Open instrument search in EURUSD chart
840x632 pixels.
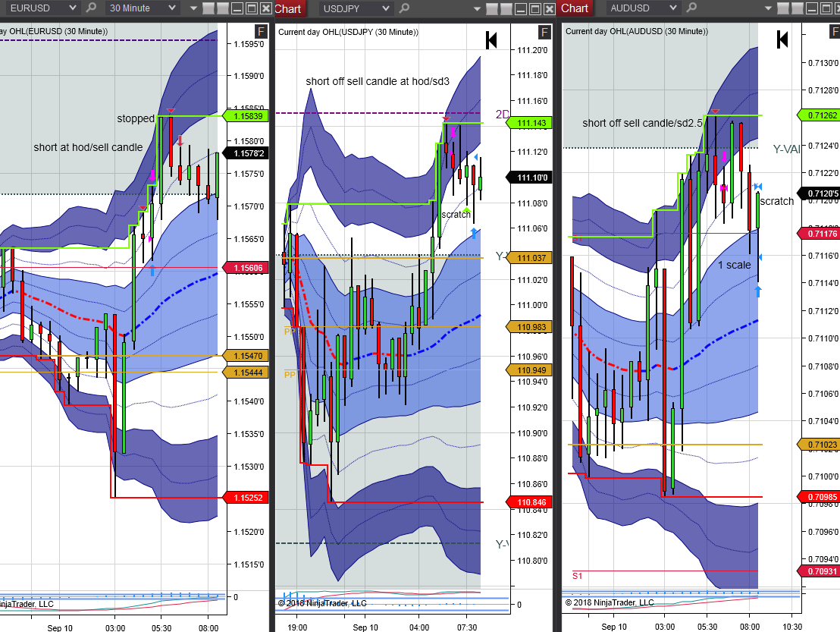click(92, 8)
